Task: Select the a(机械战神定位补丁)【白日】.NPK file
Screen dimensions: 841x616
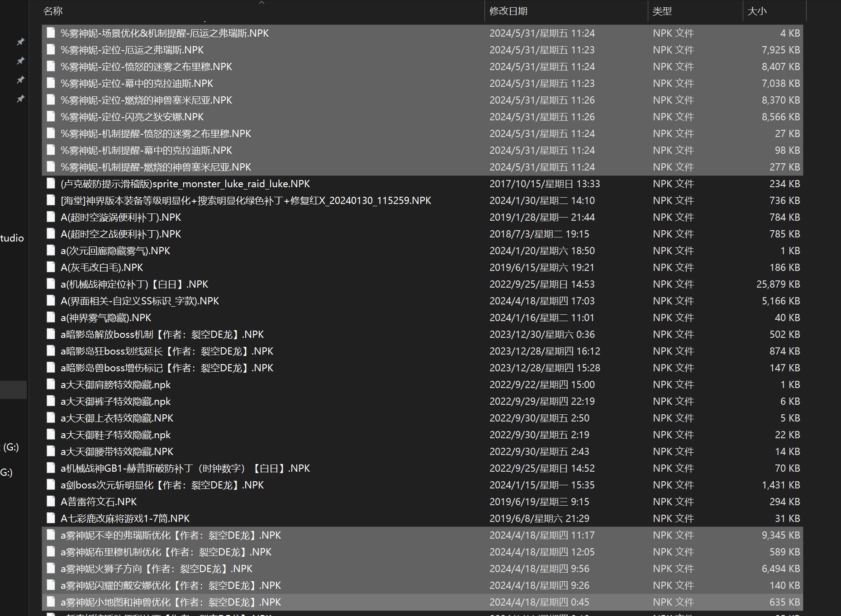Action: coord(134,284)
